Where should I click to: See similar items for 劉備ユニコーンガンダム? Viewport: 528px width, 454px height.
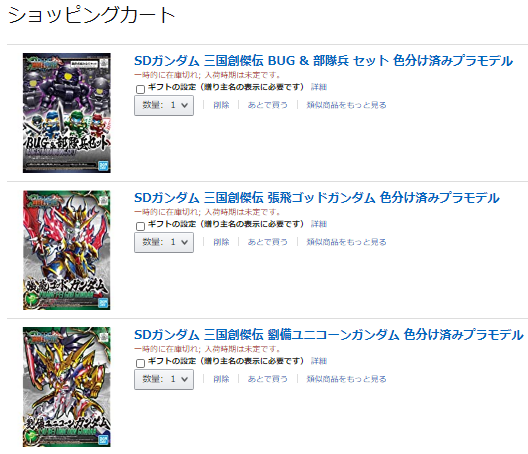[346, 379]
